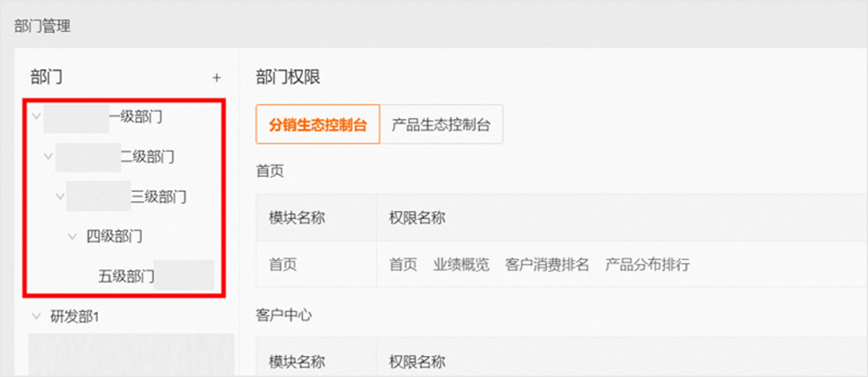Collapse the 四级部门 chevron arrow
This screenshot has width=868, height=377.
pyautogui.click(x=72, y=237)
